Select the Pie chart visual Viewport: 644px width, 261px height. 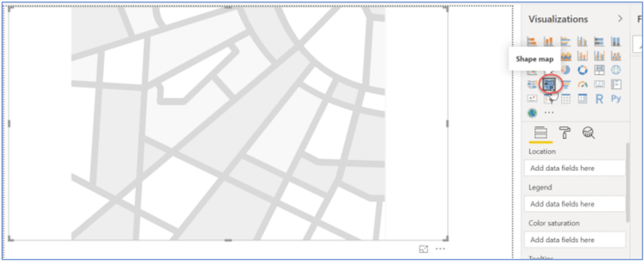[566, 70]
